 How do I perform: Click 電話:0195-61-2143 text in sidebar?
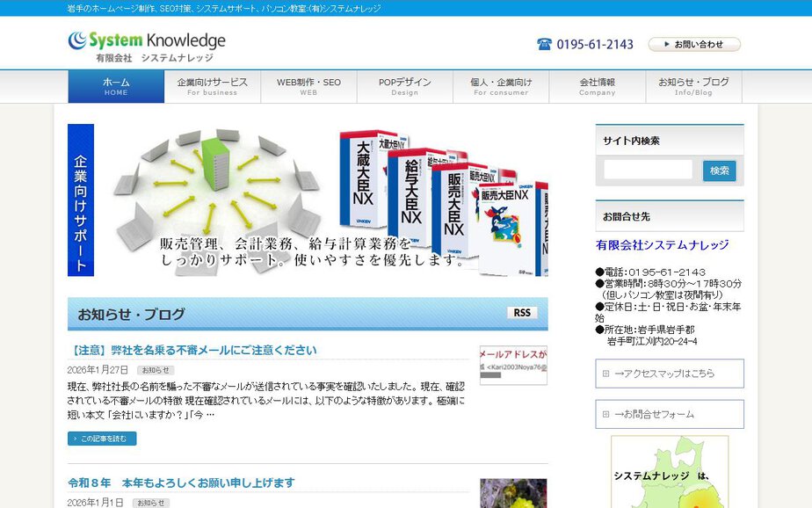pyautogui.click(x=650, y=272)
